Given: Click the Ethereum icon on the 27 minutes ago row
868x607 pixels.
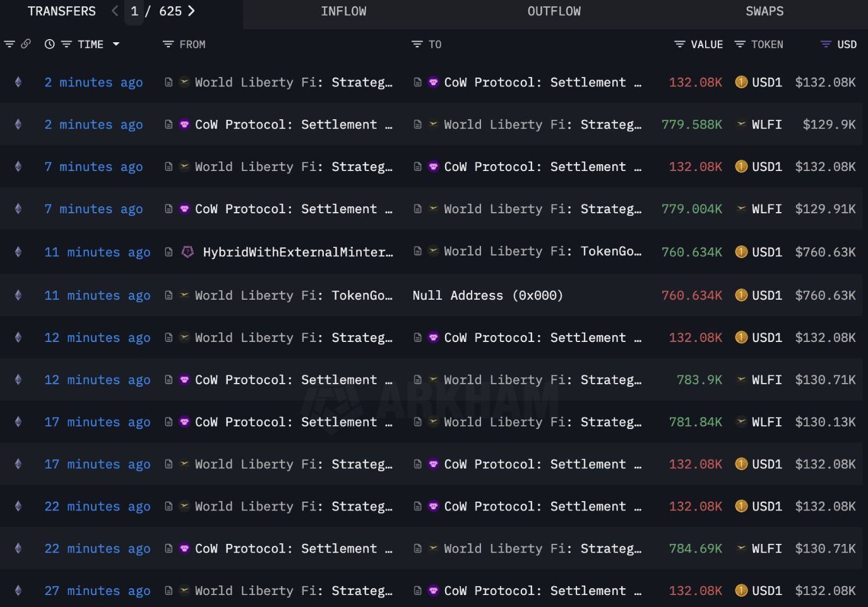Looking at the screenshot, I should click(18, 591).
